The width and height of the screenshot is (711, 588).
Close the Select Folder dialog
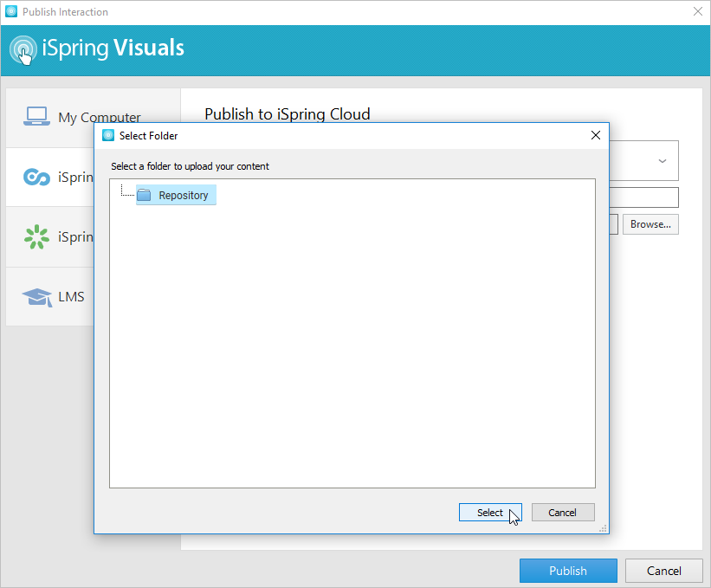tap(596, 135)
